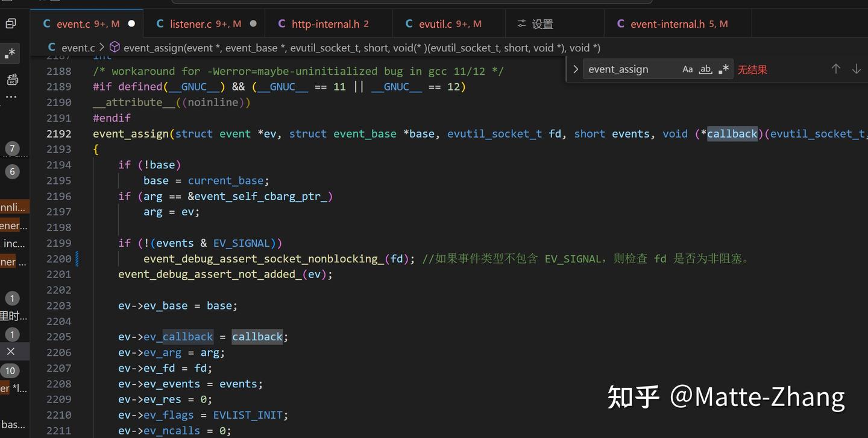This screenshot has width=868, height=438.
Task: Select the http-internal.h tab
Action: (329, 24)
